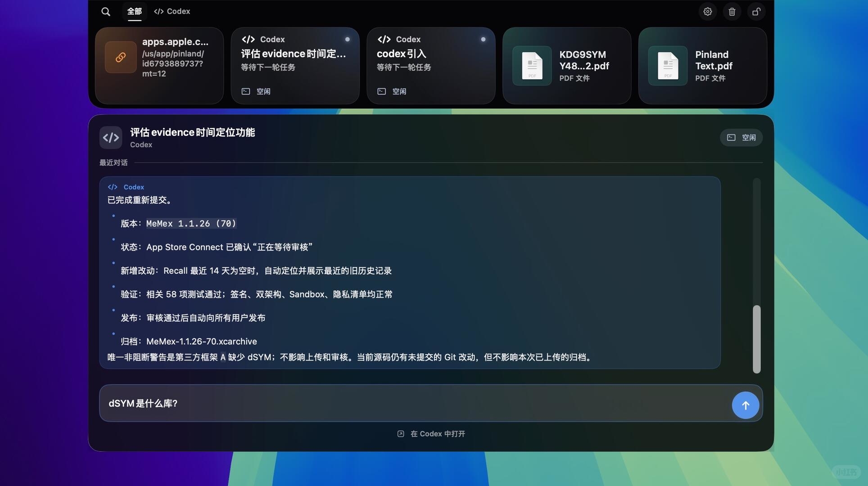This screenshot has width=868, height=486.
Task: Send the message with the blue arrow button
Action: (x=746, y=405)
